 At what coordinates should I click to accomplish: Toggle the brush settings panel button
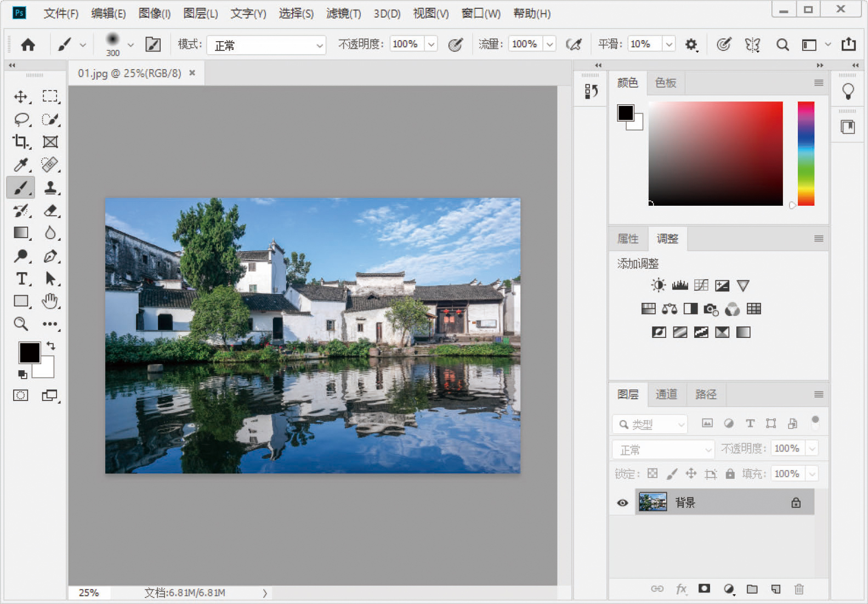pyautogui.click(x=153, y=44)
